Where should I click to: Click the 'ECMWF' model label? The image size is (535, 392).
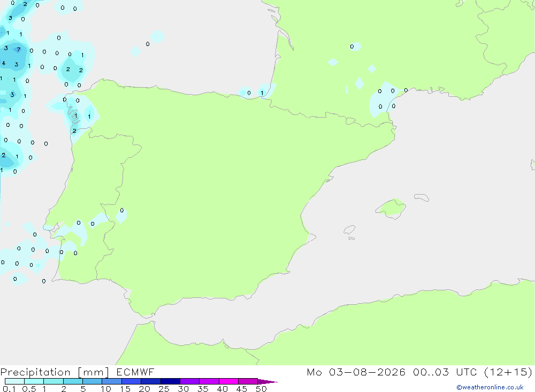click(135, 372)
